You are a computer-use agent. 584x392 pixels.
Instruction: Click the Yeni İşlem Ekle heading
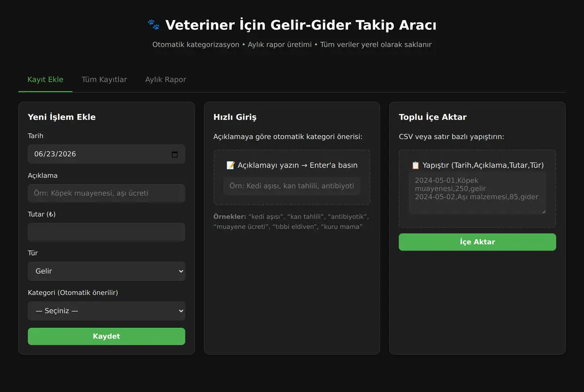62,117
